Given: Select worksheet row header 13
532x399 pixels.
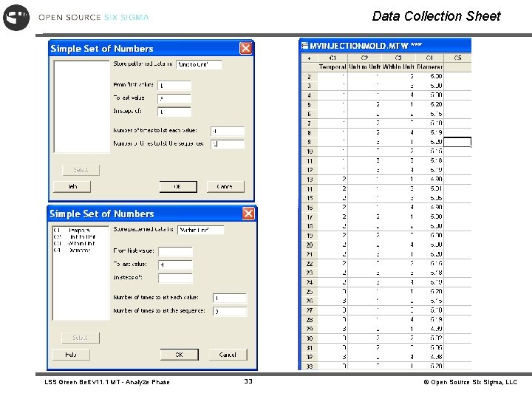Looking at the screenshot, I should point(309,180).
